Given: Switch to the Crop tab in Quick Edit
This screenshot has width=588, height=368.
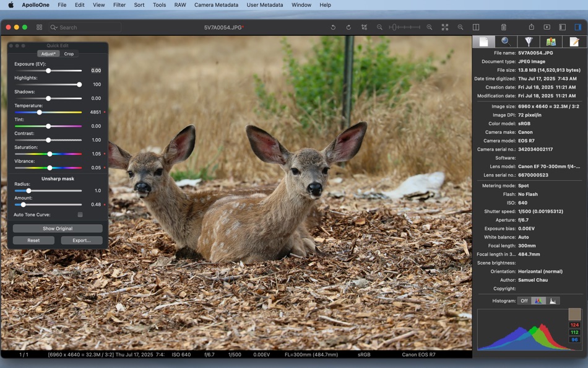Looking at the screenshot, I should pyautogui.click(x=68, y=54).
